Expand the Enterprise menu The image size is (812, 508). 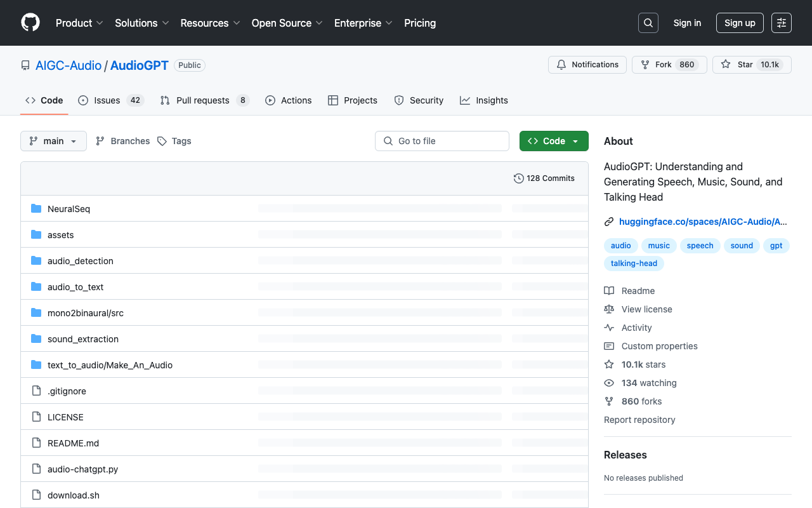(x=363, y=23)
